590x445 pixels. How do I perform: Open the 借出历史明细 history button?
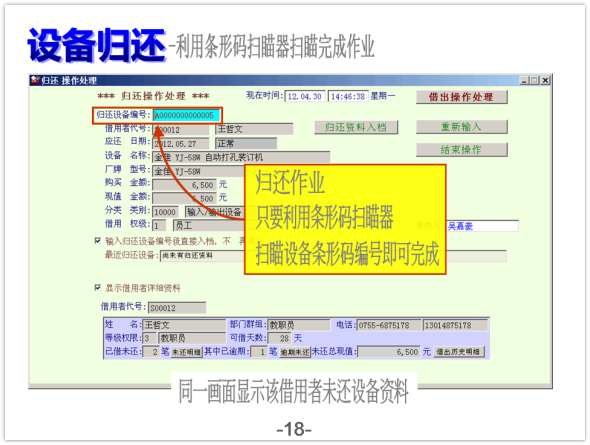(x=459, y=352)
